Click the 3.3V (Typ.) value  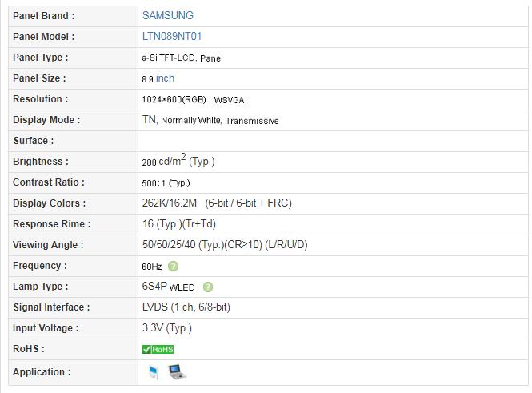[x=167, y=328]
